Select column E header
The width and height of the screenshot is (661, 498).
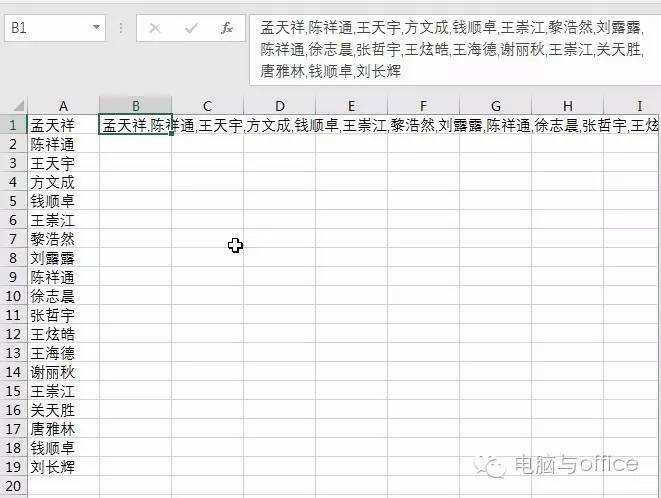click(352, 105)
